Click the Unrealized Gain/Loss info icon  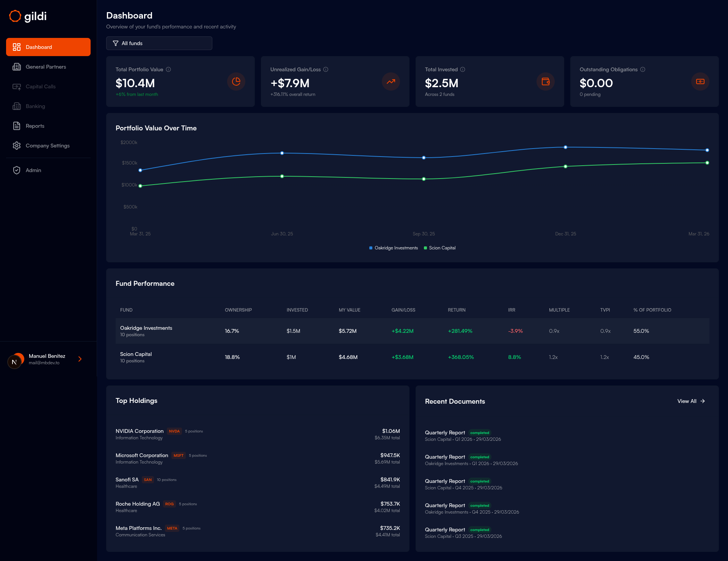326,69
